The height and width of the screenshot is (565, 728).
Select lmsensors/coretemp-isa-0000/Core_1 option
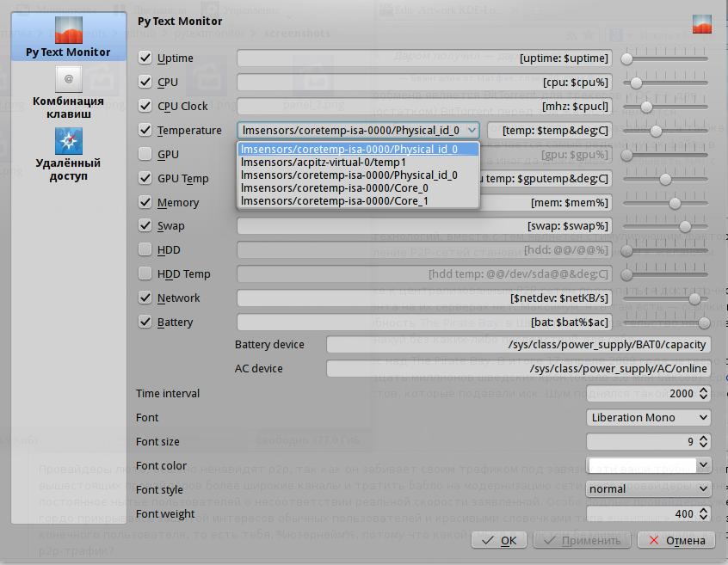335,200
